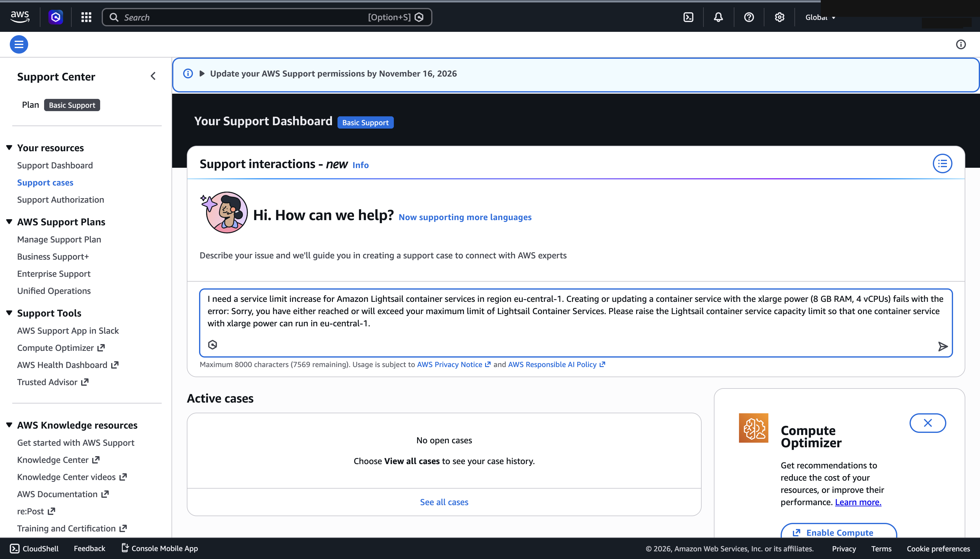This screenshot has height=559, width=980.
Task: Collapse the Support Tools section
Action: click(9, 313)
